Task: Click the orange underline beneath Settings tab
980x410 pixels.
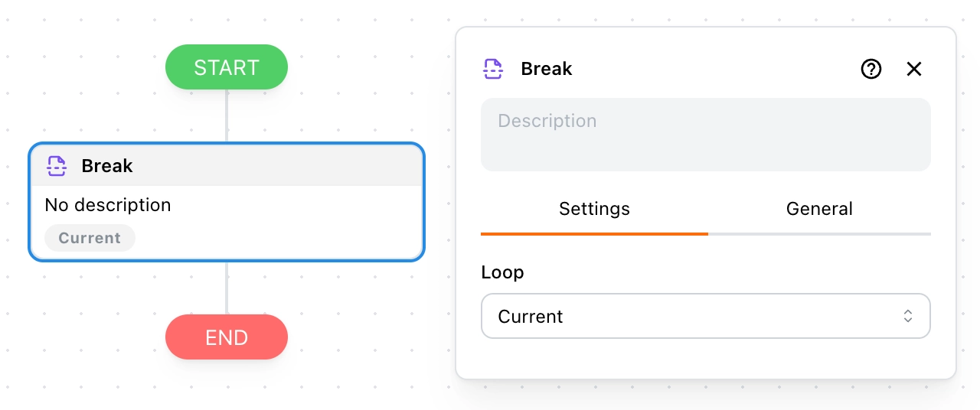Action: (594, 233)
